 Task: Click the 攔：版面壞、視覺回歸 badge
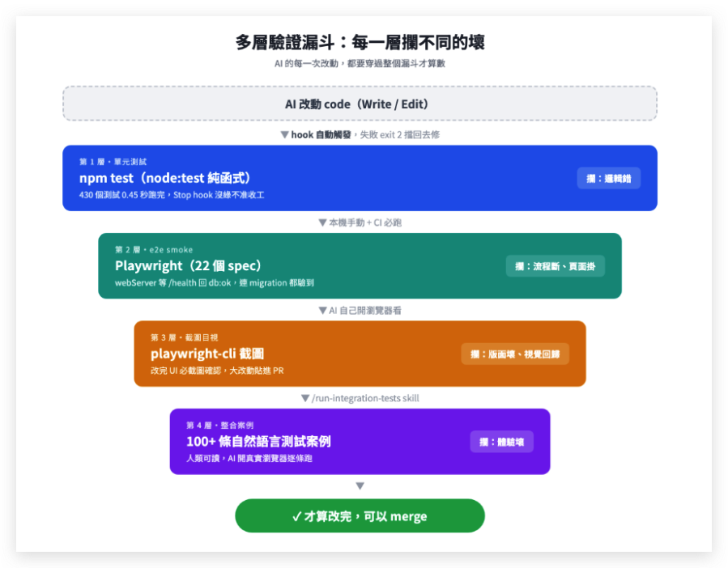[515, 354]
